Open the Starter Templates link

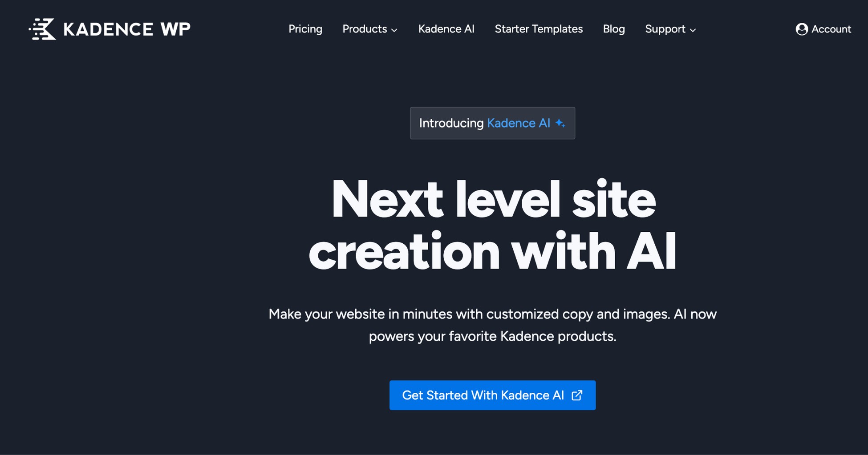539,29
